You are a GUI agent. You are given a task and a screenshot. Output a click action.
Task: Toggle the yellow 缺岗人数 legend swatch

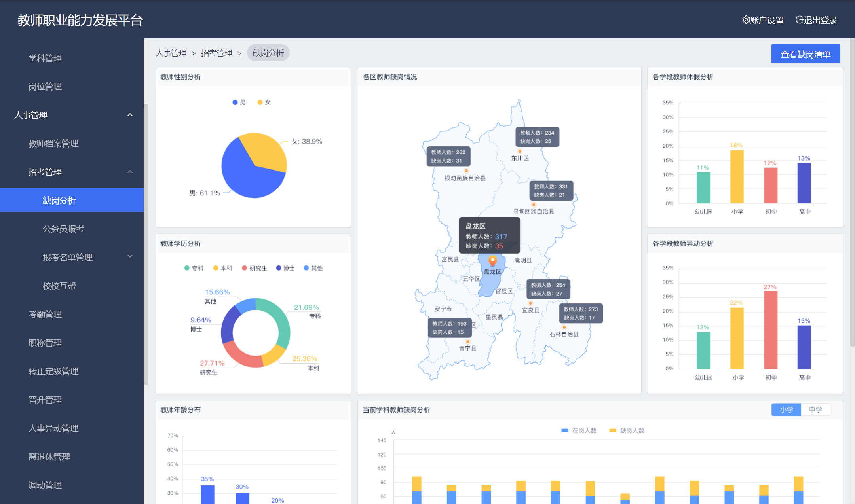click(612, 430)
